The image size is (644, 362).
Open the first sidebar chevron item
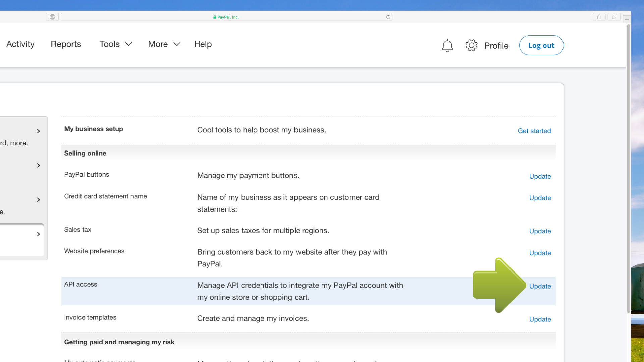pos(39,131)
